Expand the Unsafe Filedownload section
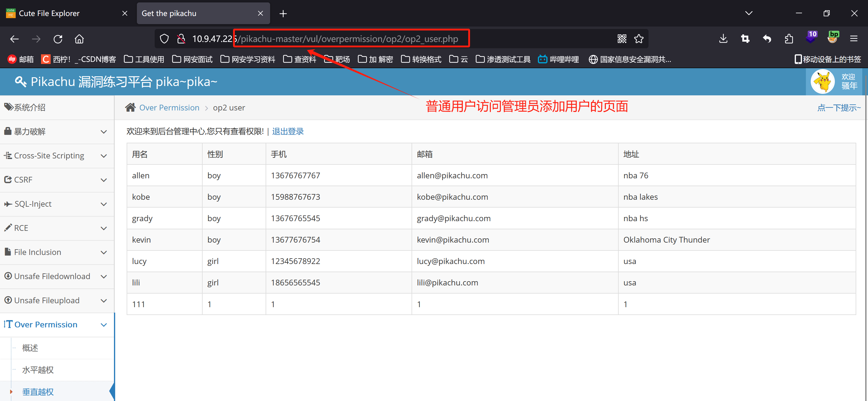Image resolution: width=868 pixels, height=401 pixels. pos(57,276)
